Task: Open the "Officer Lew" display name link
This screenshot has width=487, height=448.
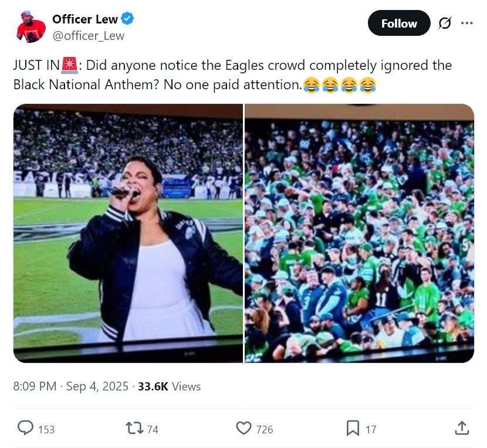Action: [x=84, y=19]
